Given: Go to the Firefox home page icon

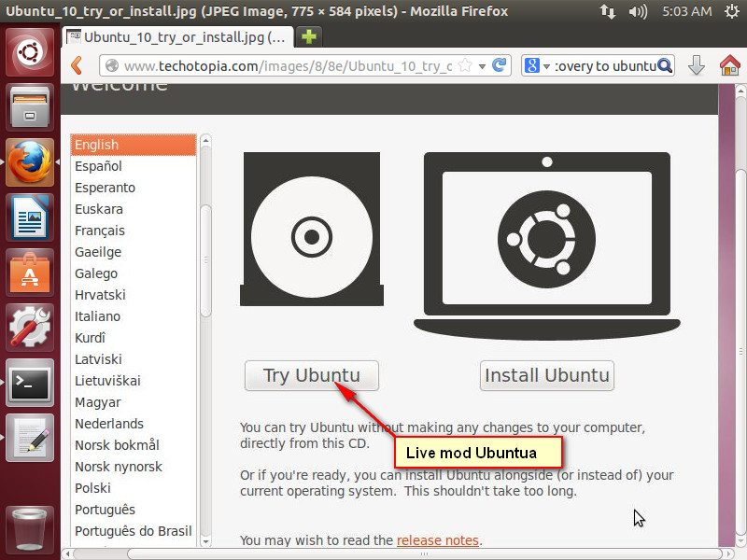Looking at the screenshot, I should point(729,65).
